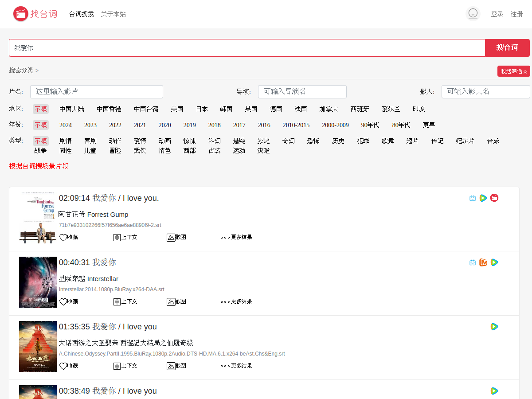The width and height of the screenshot is (532, 399).
Task: Open 截图 screenshot for the Interstellar result
Action: click(x=176, y=301)
